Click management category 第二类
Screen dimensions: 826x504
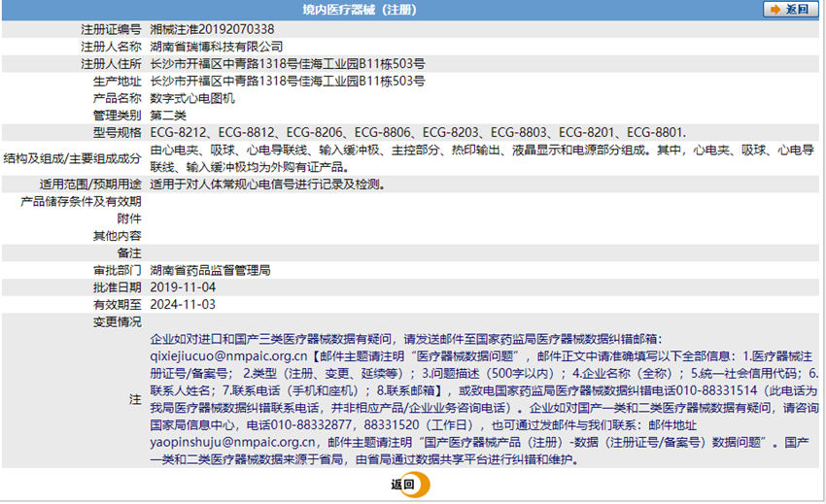coord(168,116)
